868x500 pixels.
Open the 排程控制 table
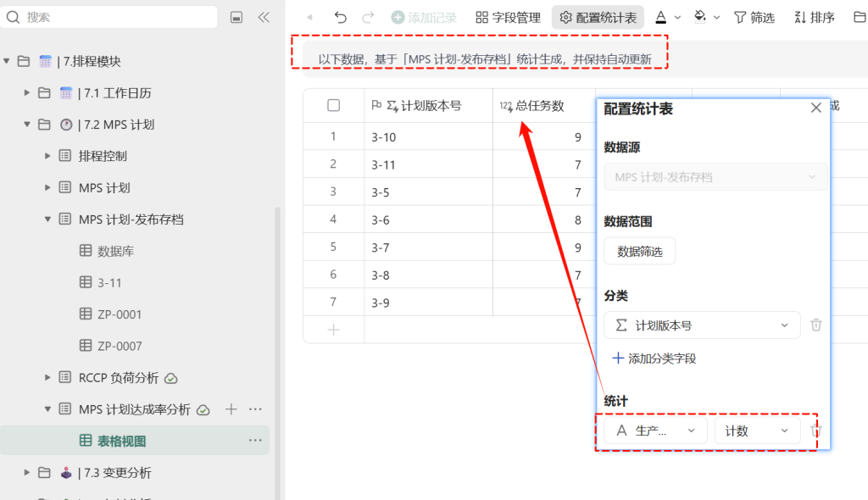pos(103,156)
